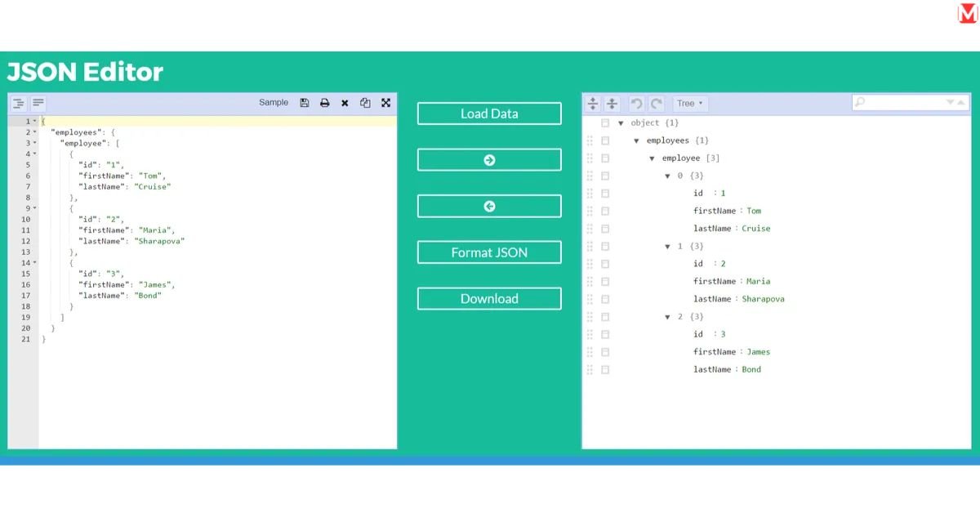This screenshot has height=513, width=980.
Task: Click the Download button
Action: [489, 299]
